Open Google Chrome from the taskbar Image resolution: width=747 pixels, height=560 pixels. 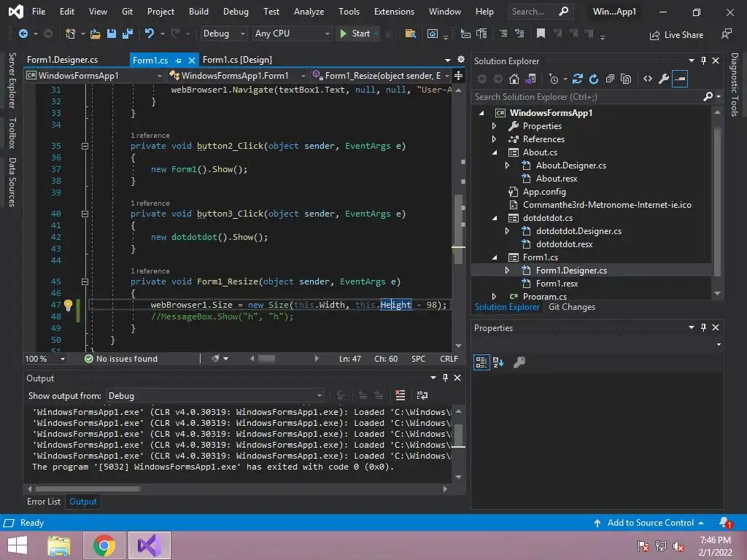point(104,545)
